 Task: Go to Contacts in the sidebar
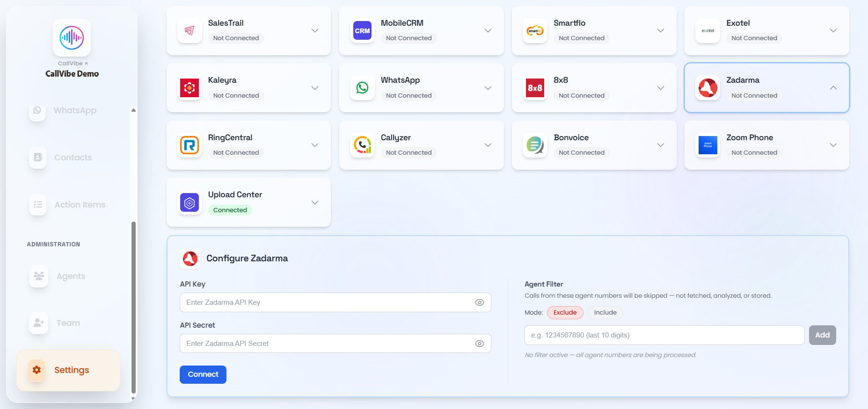(x=68, y=158)
